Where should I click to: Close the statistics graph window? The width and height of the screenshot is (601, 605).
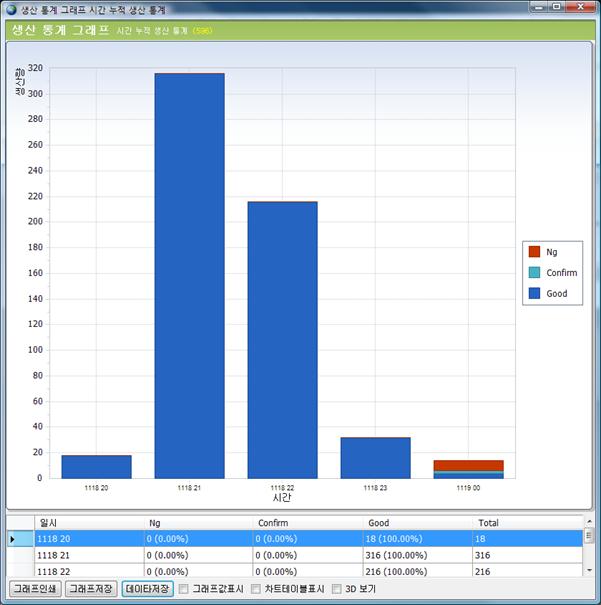coord(581,7)
